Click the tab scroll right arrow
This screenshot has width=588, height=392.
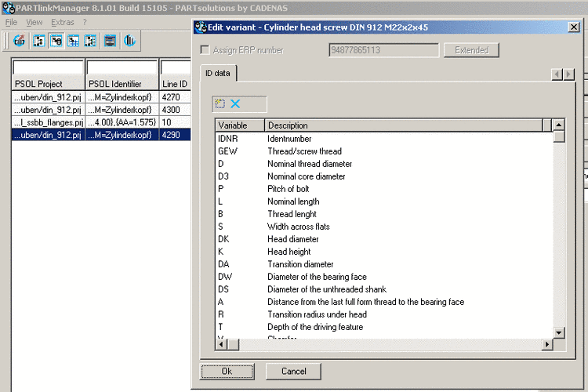[x=569, y=74]
